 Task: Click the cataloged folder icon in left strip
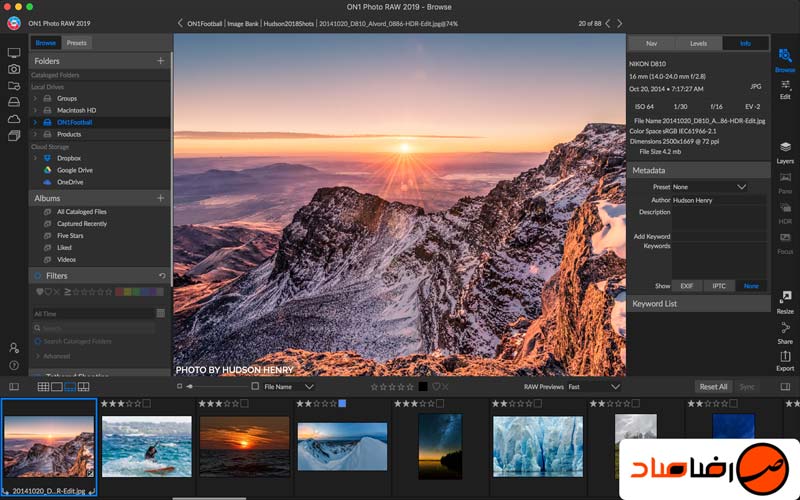click(14, 86)
